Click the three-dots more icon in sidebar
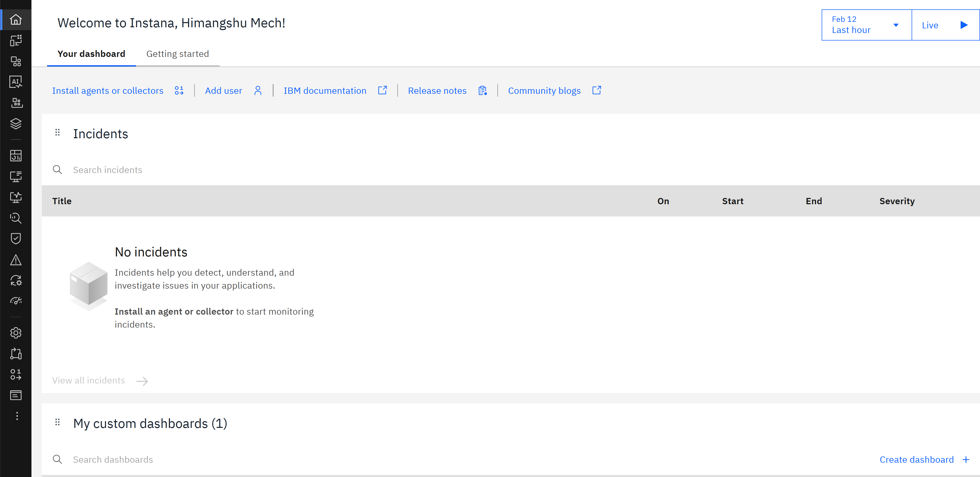Screen dimensions: 980x477 pyautogui.click(x=17, y=416)
